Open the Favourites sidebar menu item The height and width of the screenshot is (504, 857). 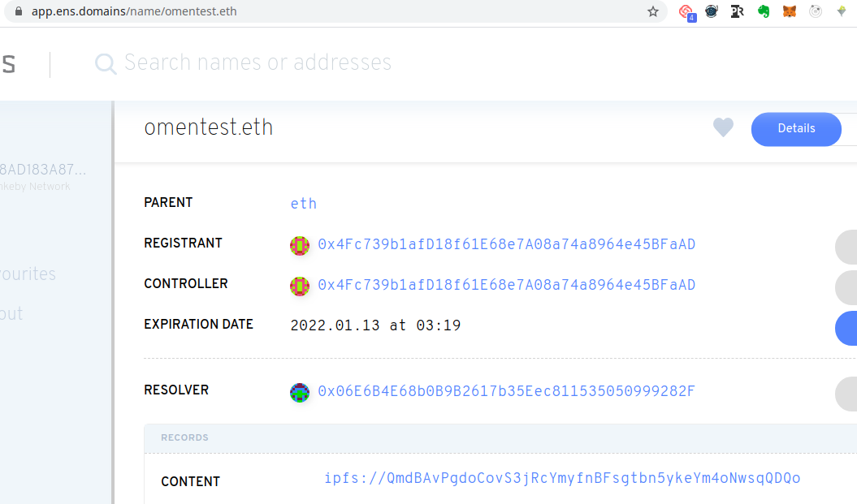pos(28,274)
